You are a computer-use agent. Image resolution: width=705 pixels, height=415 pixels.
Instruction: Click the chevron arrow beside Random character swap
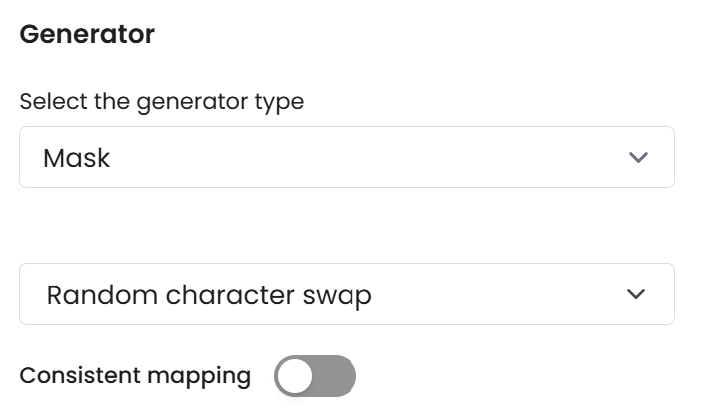[x=634, y=295]
